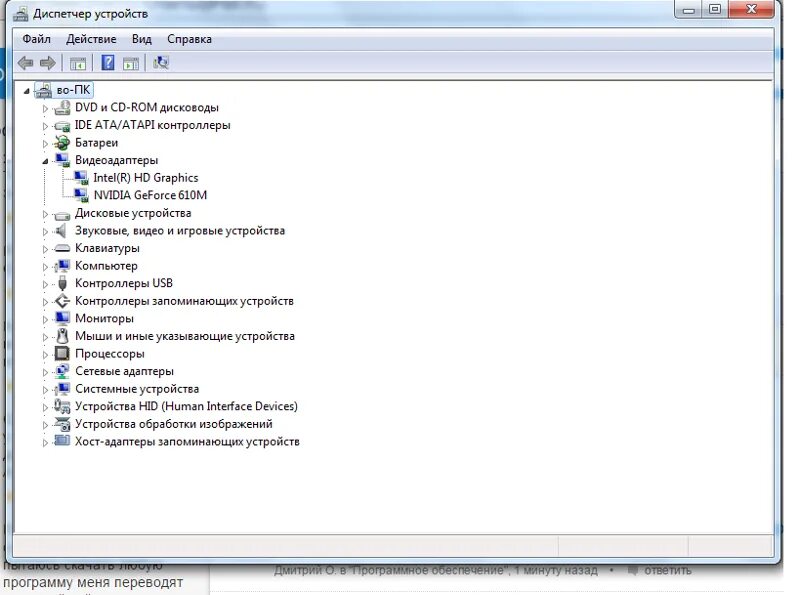
Task: Select the speaker icon for sound devices
Action: click(x=61, y=231)
